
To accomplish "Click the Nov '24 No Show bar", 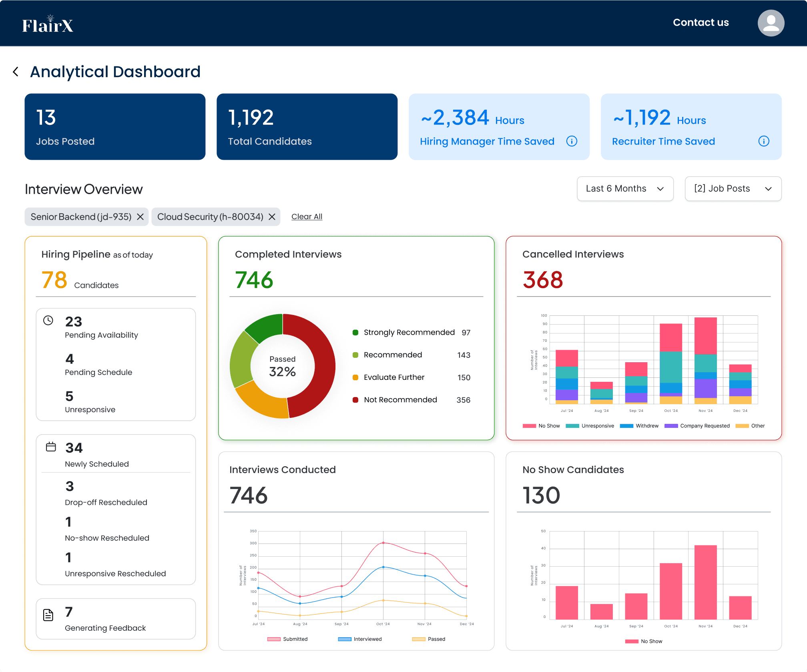I will (705, 582).
